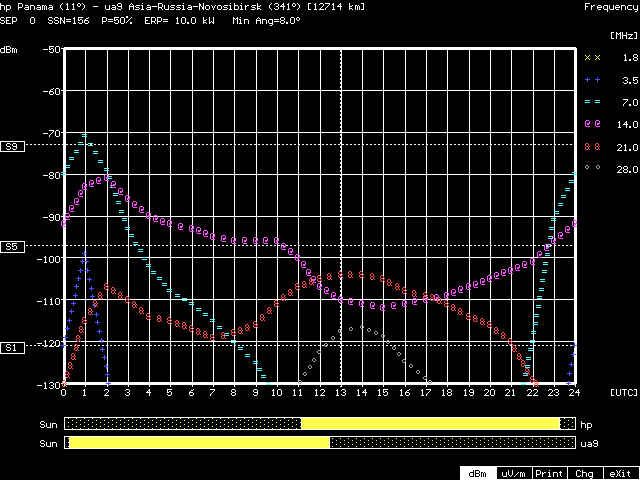Click ua9 Asia-Russia-Novosibirsk (341°) title text

(x=202, y=7)
